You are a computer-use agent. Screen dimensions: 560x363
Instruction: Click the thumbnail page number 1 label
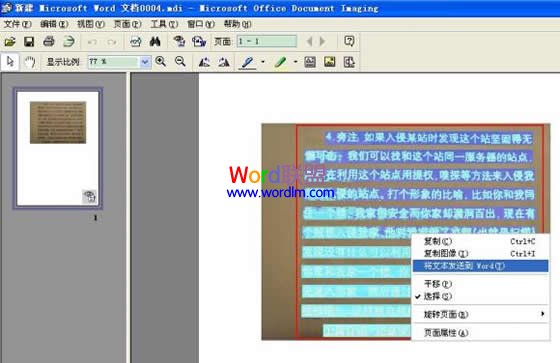(95, 218)
